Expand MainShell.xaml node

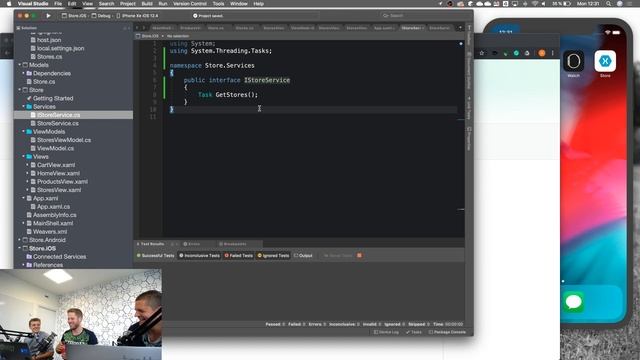(x=23, y=223)
